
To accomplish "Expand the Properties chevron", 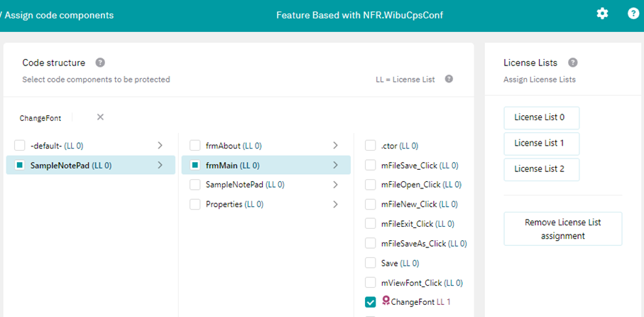I will click(335, 205).
